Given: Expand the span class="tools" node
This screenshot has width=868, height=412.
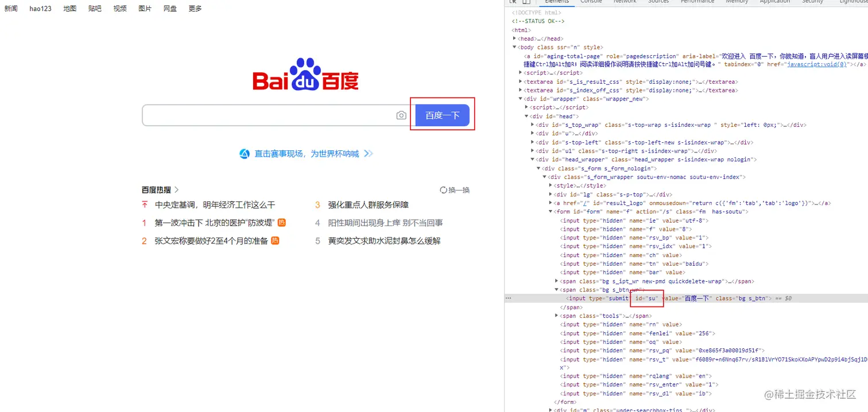Looking at the screenshot, I should pos(557,316).
